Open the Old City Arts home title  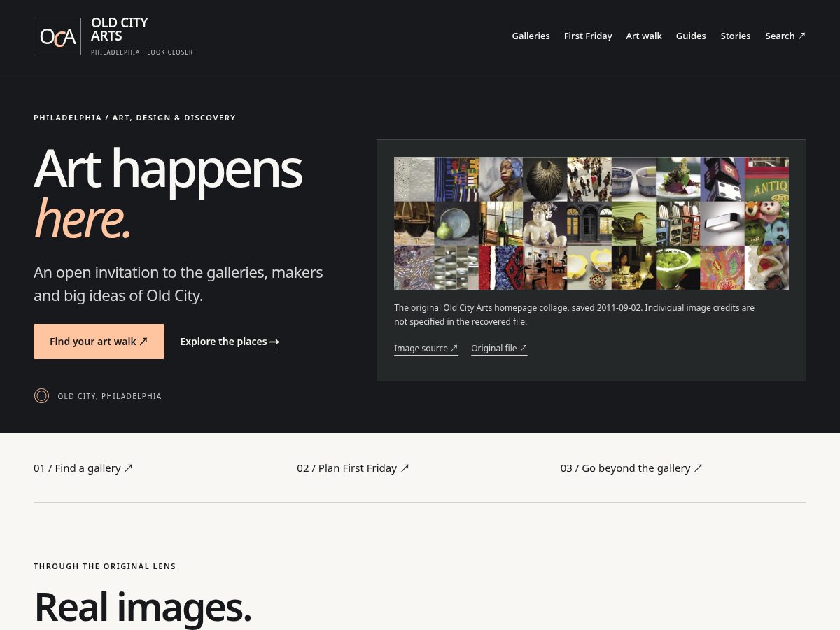[x=120, y=29]
